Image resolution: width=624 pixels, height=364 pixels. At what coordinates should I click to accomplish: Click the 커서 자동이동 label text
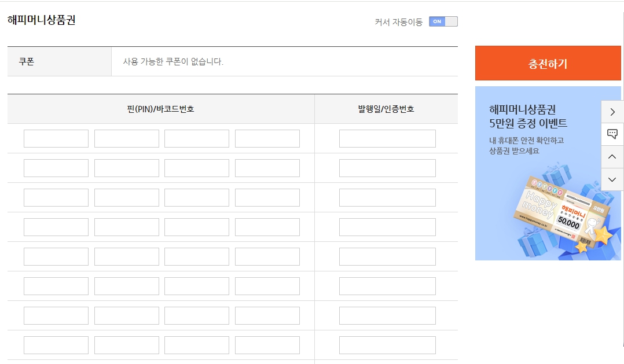(398, 22)
